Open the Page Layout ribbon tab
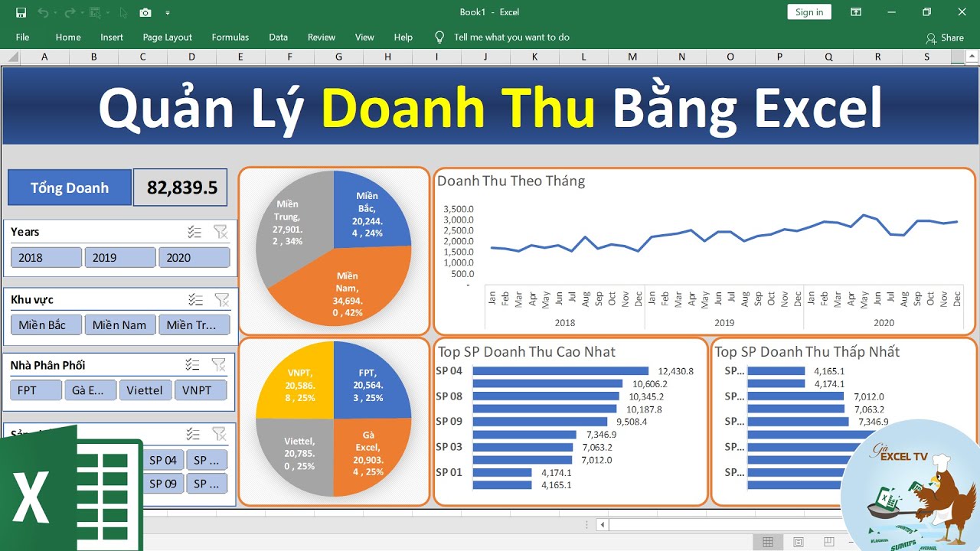The width and height of the screenshot is (980, 551). pyautogui.click(x=168, y=37)
